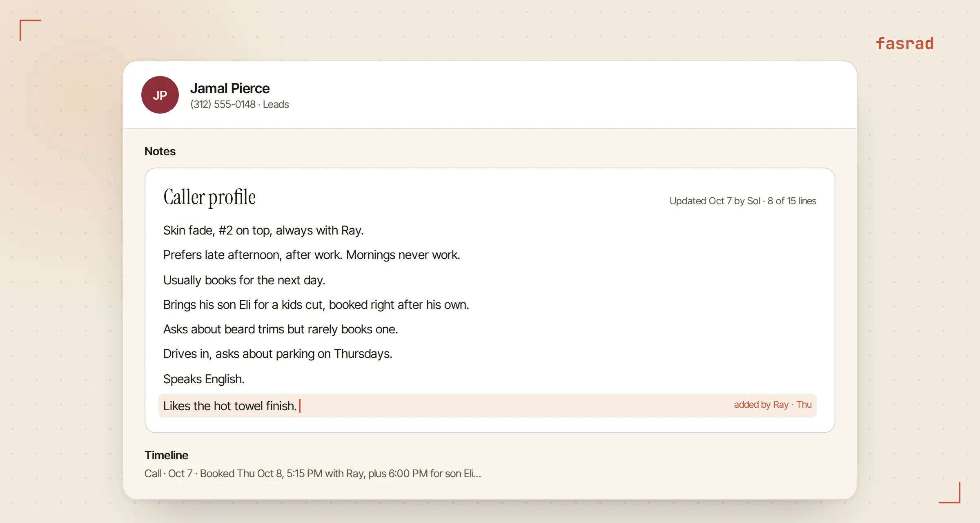Click the 'Updated Oct 7 by Sol' status text
Image resolution: width=980 pixels, height=523 pixels.
pyautogui.click(x=715, y=201)
